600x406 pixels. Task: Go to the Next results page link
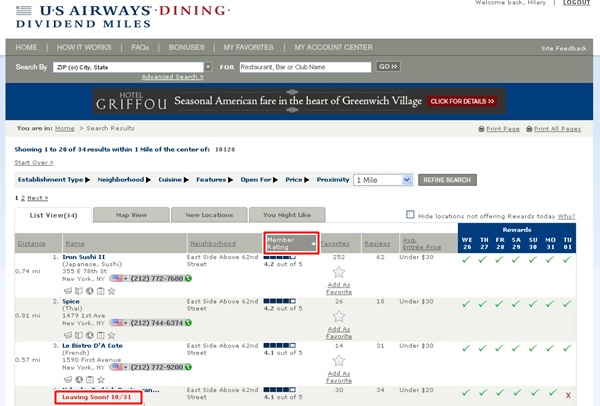click(38, 198)
